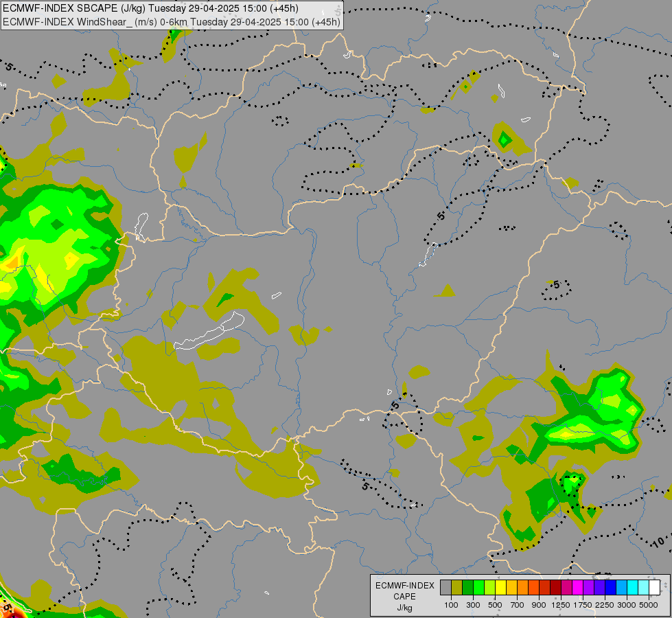Image resolution: width=672 pixels, height=618 pixels.
Task: Click the wind shear contour label 10
Action: click(x=658, y=542)
